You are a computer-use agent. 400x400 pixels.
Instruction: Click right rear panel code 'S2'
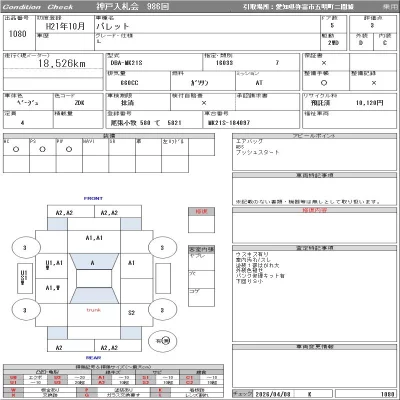[132, 313]
